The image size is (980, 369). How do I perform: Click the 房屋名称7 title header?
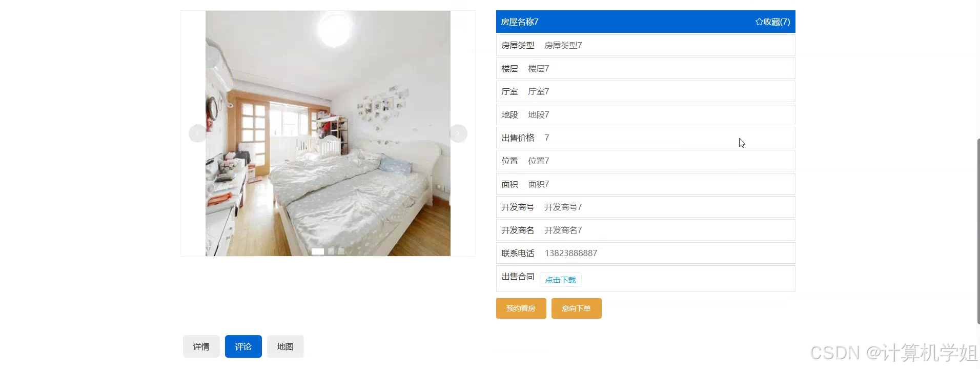[x=519, y=22]
